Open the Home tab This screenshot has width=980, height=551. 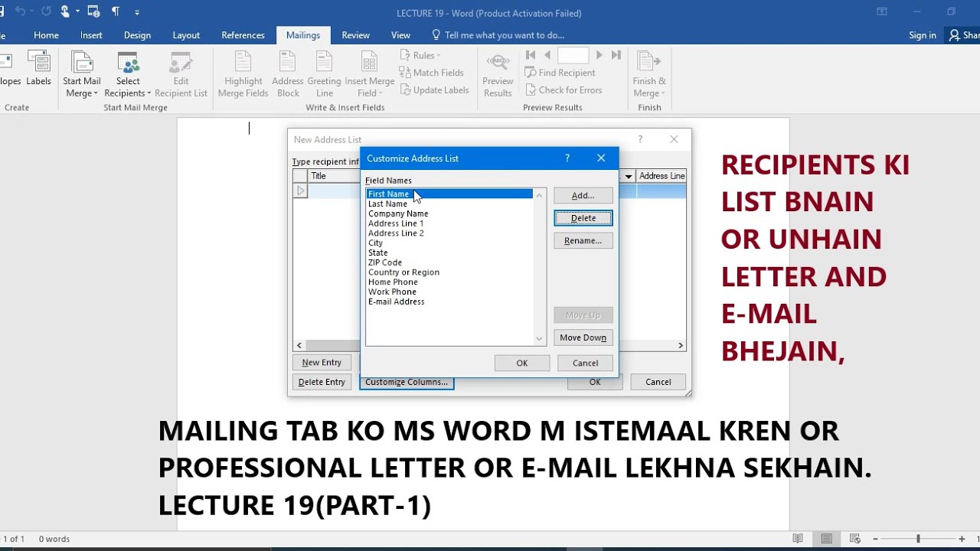coord(46,35)
